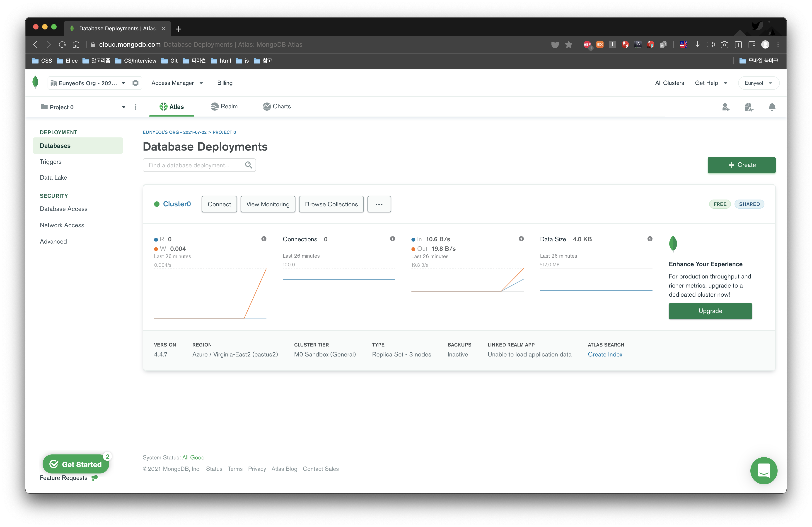Expand the Eunyeol's Org organization selector
Image resolution: width=812 pixels, height=527 pixels.
88,83
